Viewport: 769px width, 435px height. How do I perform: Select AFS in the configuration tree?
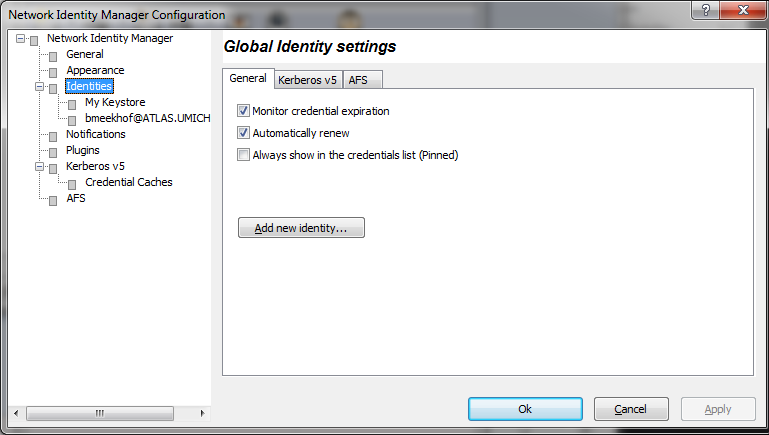pos(76,198)
